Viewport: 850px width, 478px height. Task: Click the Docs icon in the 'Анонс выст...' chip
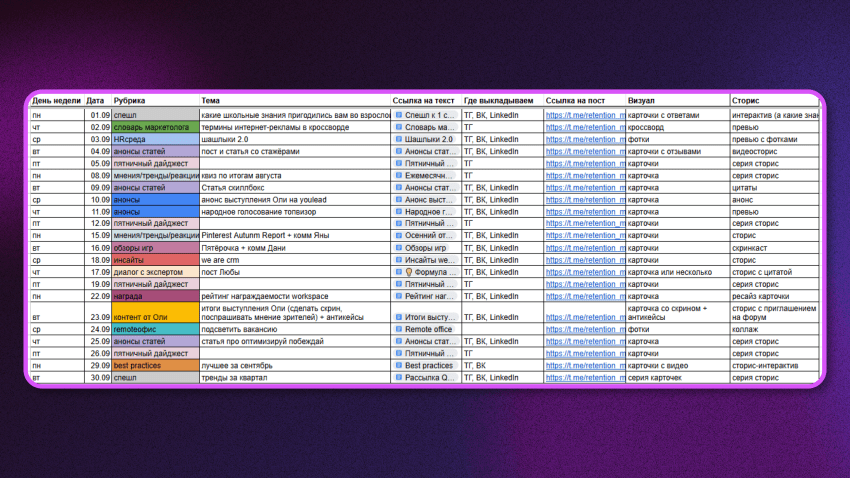(399, 200)
